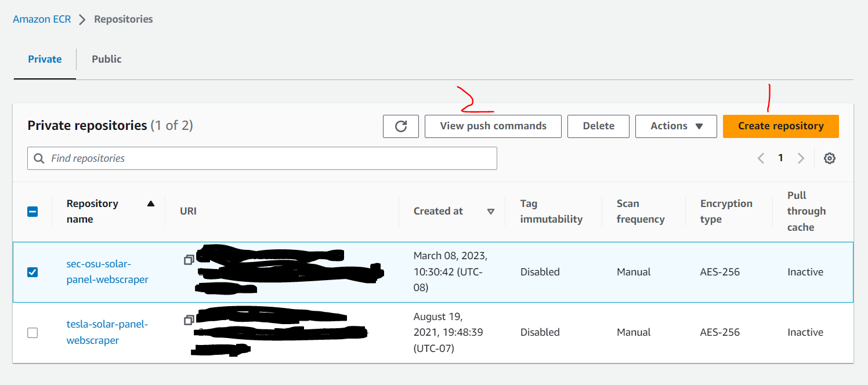This screenshot has height=385, width=868.
Task: Expand the Actions dropdown
Action: point(676,126)
